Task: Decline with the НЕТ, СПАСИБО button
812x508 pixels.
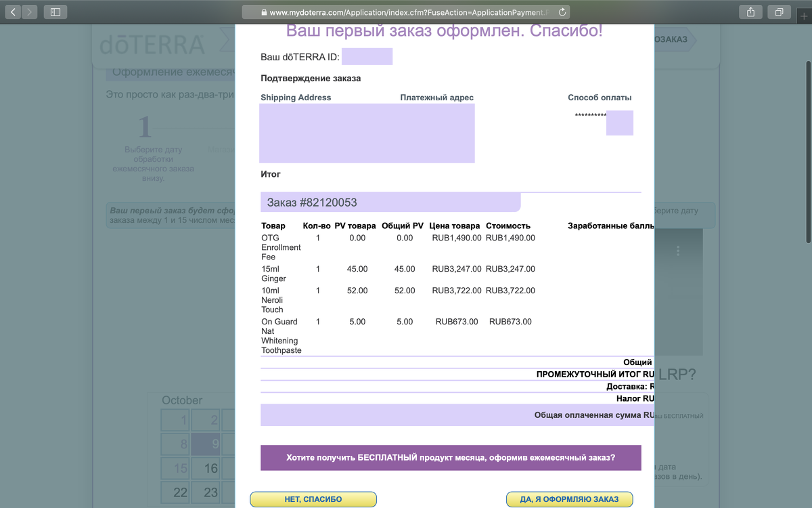Action: pos(313,499)
